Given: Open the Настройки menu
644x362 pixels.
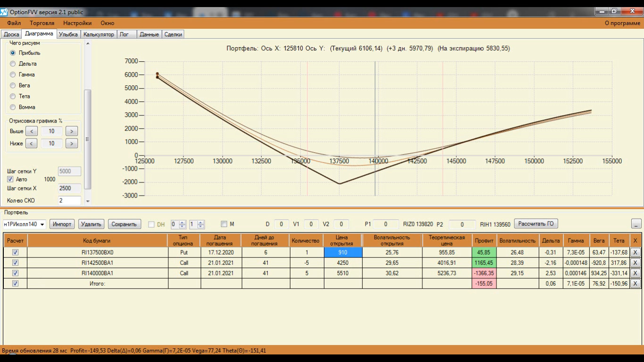Looking at the screenshot, I should 77,23.
